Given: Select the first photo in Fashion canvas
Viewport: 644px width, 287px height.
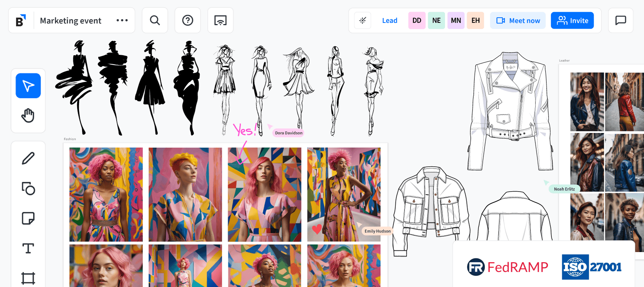Looking at the screenshot, I should click(x=106, y=195).
